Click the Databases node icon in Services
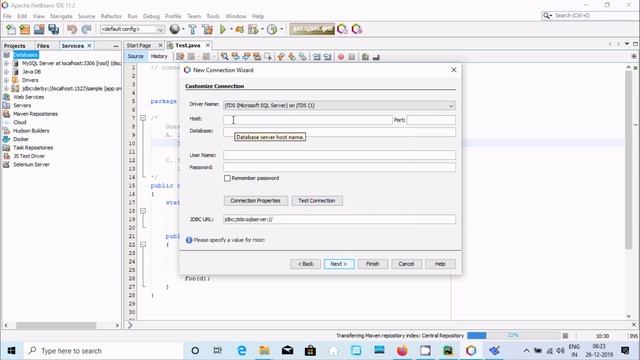The width and height of the screenshot is (640, 360). [x=7, y=55]
